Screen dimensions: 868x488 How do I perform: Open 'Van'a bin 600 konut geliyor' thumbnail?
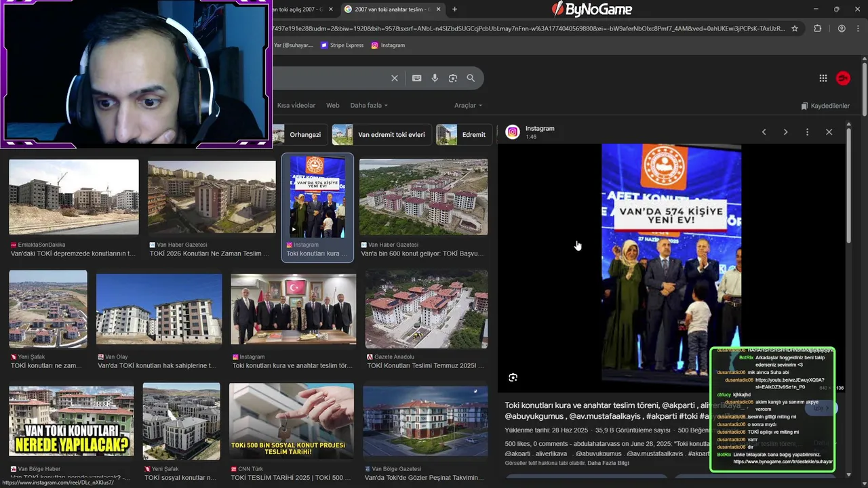tap(423, 197)
